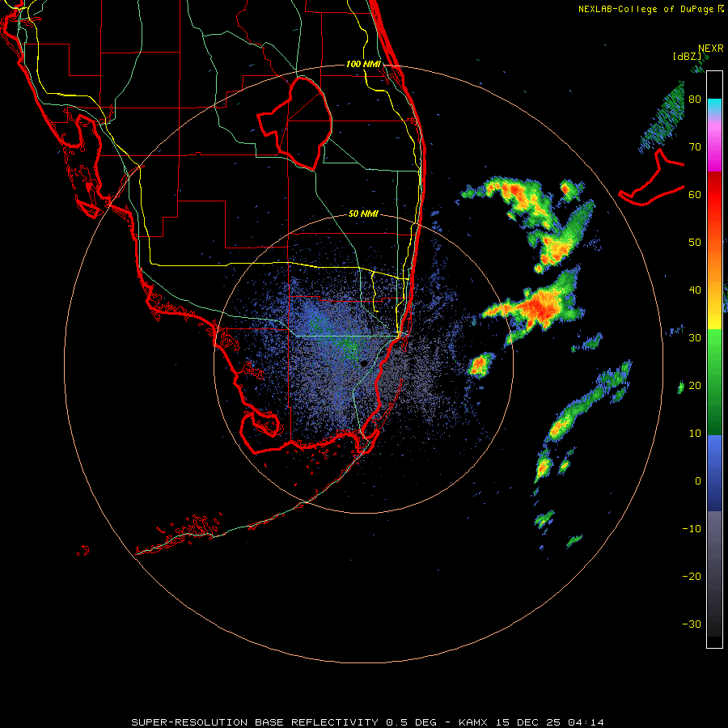Click the positive 10 value on dBZ scale

click(695, 434)
